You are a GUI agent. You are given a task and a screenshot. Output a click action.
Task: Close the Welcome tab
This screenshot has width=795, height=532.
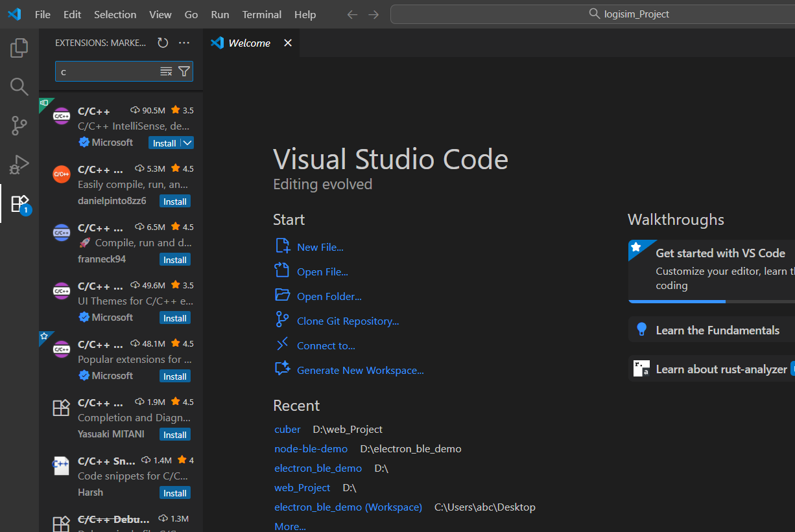tap(288, 43)
